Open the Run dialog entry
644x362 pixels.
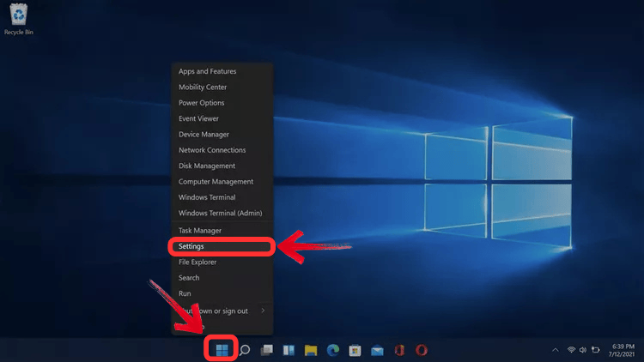tap(222, 293)
